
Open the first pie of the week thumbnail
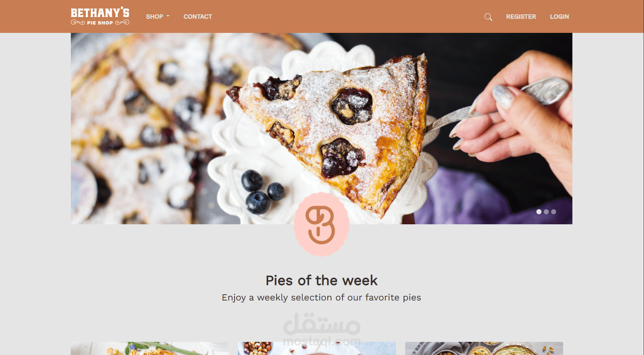[149, 348]
